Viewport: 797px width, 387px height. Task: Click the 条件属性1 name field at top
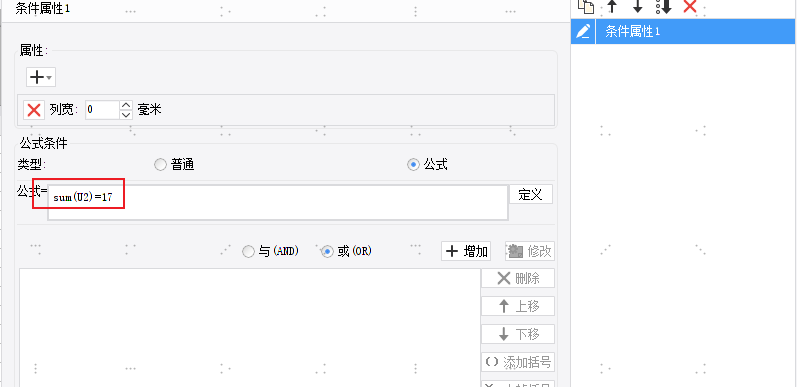[286, 10]
